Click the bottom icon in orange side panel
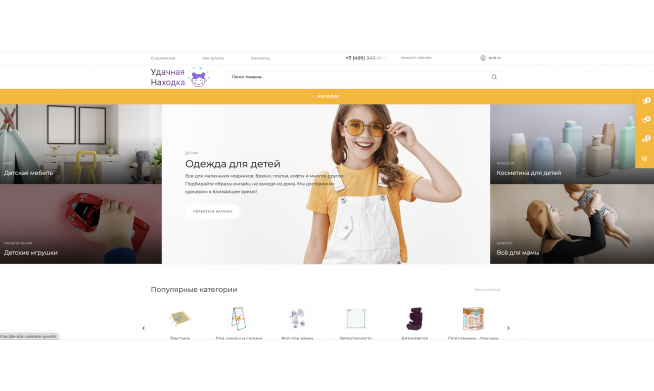 [645, 159]
